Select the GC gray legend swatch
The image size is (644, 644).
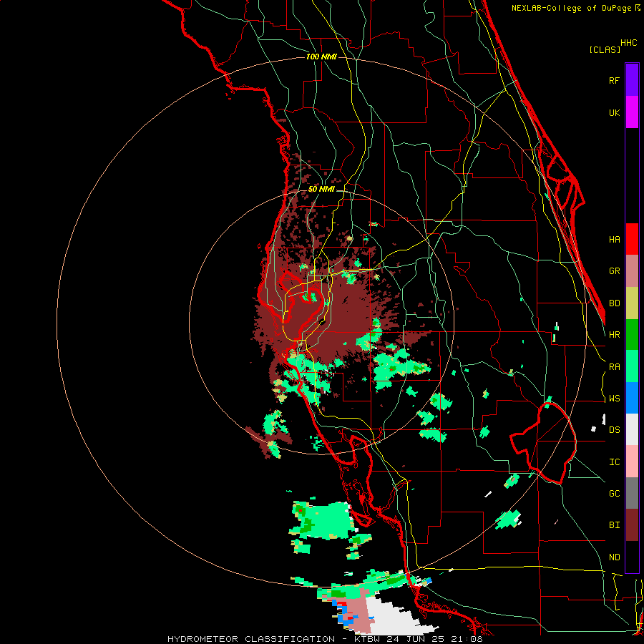632,493
